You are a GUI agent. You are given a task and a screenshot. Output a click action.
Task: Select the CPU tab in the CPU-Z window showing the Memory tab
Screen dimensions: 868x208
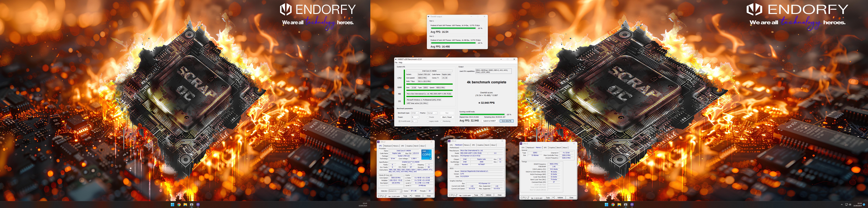point(523,147)
